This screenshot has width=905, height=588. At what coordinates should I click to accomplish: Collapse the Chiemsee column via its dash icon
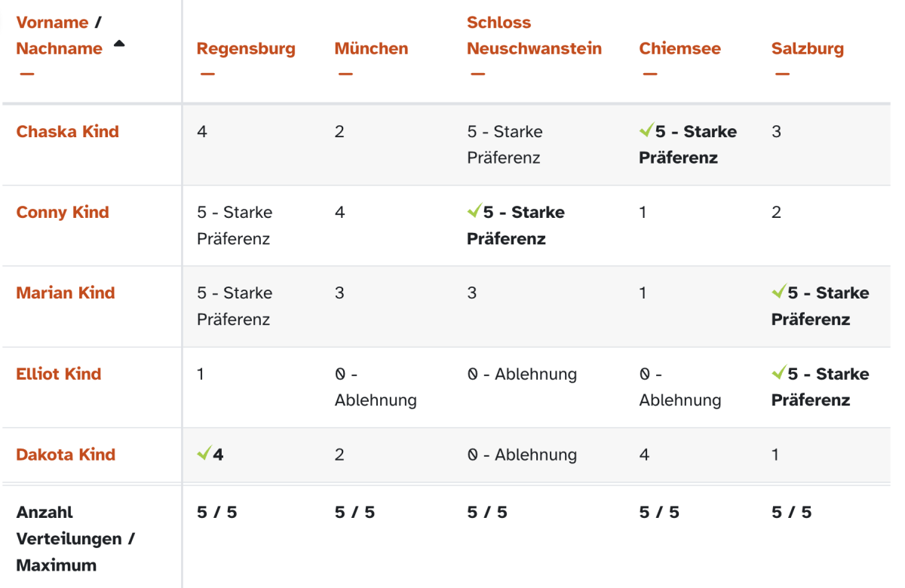[x=649, y=74]
